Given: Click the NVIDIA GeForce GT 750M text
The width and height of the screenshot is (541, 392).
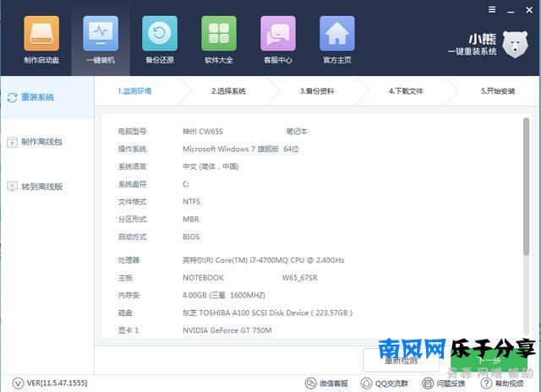Looking at the screenshot, I should [x=227, y=330].
